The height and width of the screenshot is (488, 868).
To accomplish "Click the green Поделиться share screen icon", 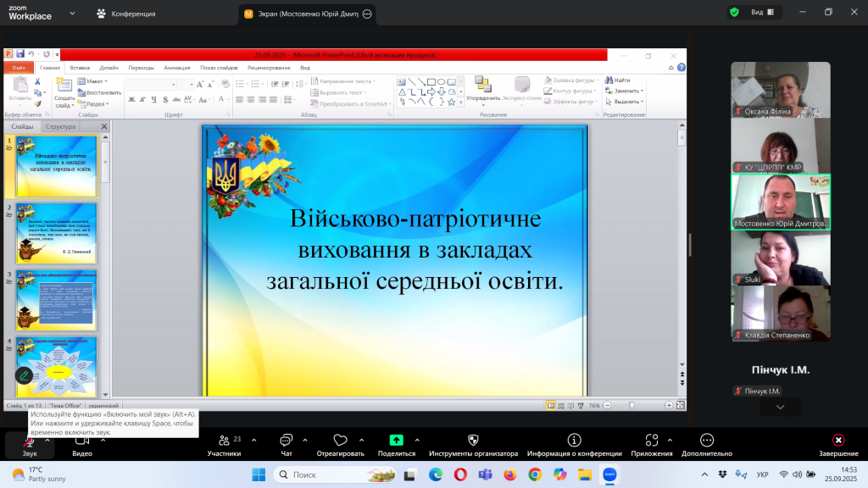I will [396, 441].
